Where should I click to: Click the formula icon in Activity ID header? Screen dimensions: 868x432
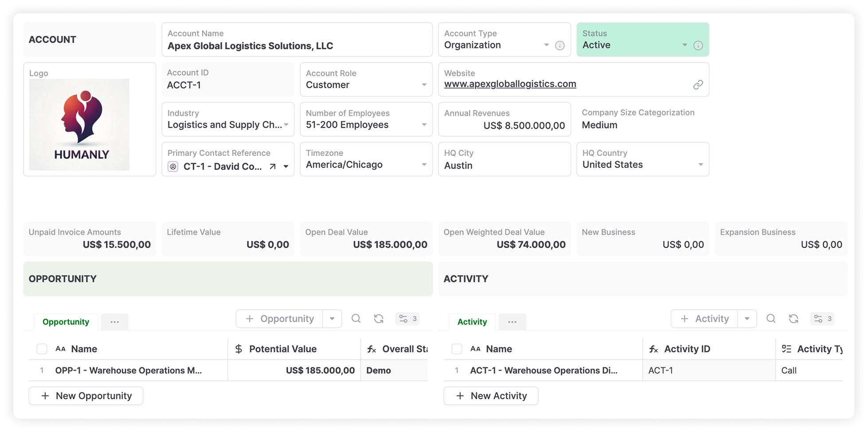pos(653,349)
